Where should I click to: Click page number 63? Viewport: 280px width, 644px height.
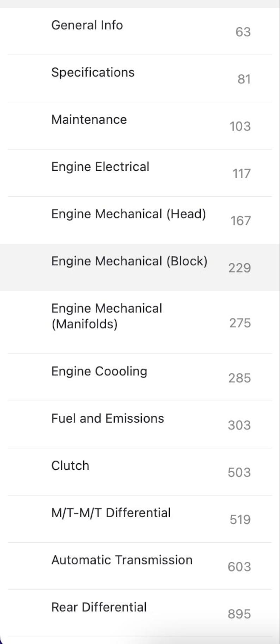click(243, 32)
